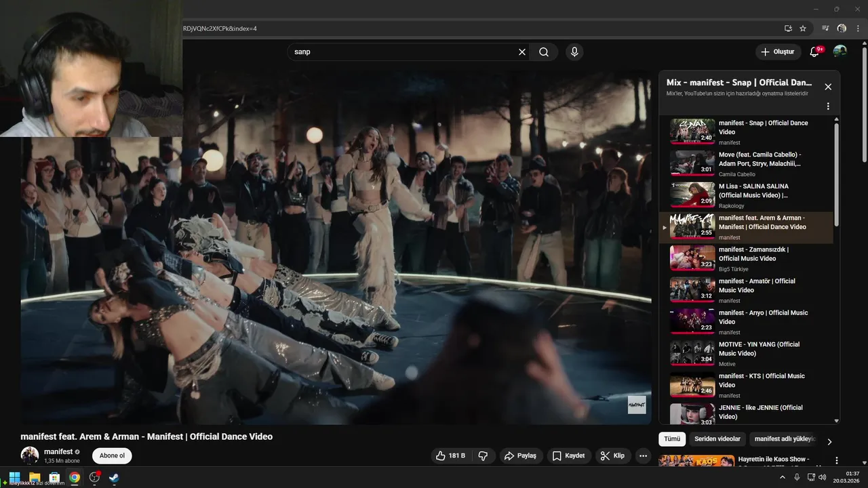The image size is (868, 488).
Task: Subscribe using Abone ol button
Action: [112, 455]
